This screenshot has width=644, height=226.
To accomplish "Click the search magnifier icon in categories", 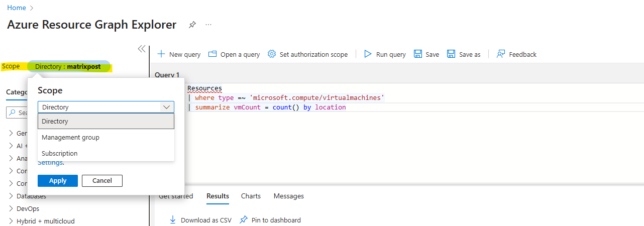I will tap(13, 113).
